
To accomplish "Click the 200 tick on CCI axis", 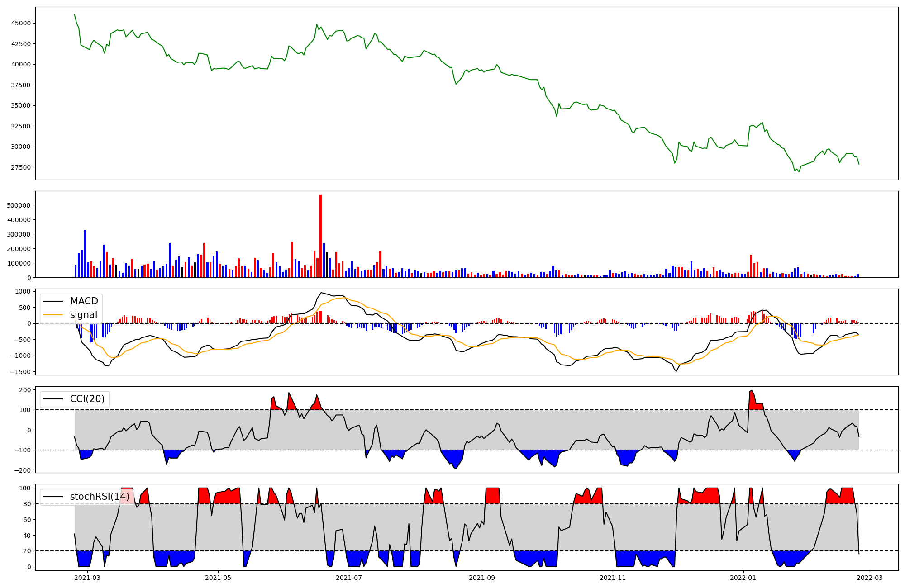I will [x=26, y=390].
